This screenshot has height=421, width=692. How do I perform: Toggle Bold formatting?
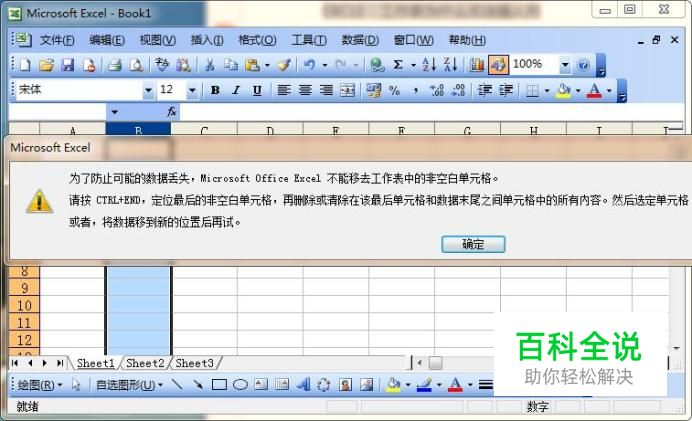pyautogui.click(x=215, y=90)
